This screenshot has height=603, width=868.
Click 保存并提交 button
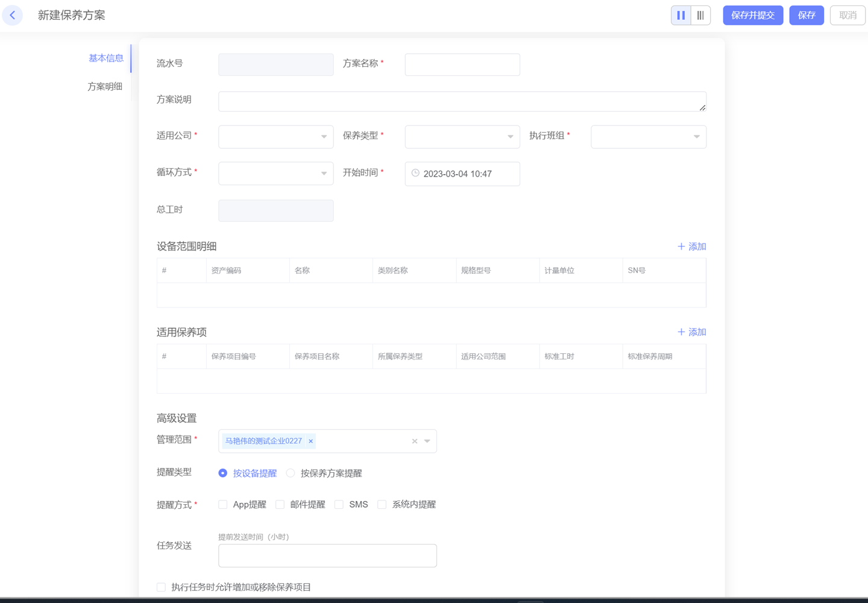coord(753,15)
